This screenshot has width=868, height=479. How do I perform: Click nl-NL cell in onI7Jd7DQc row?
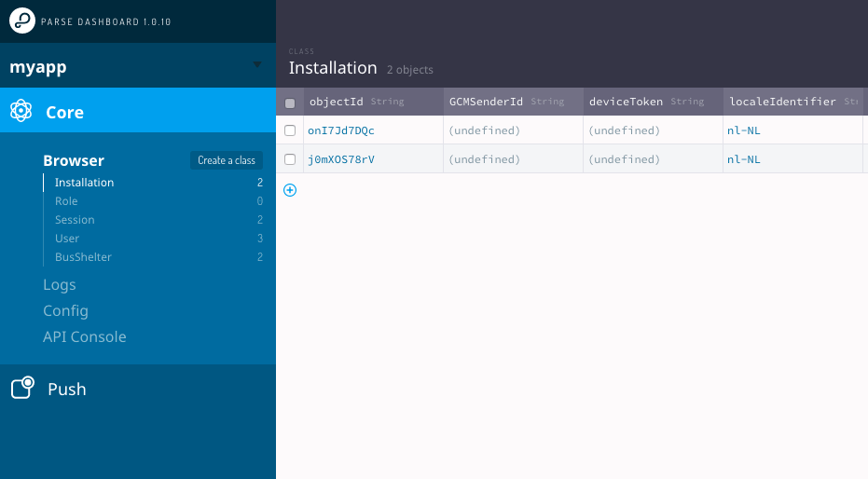point(792,130)
